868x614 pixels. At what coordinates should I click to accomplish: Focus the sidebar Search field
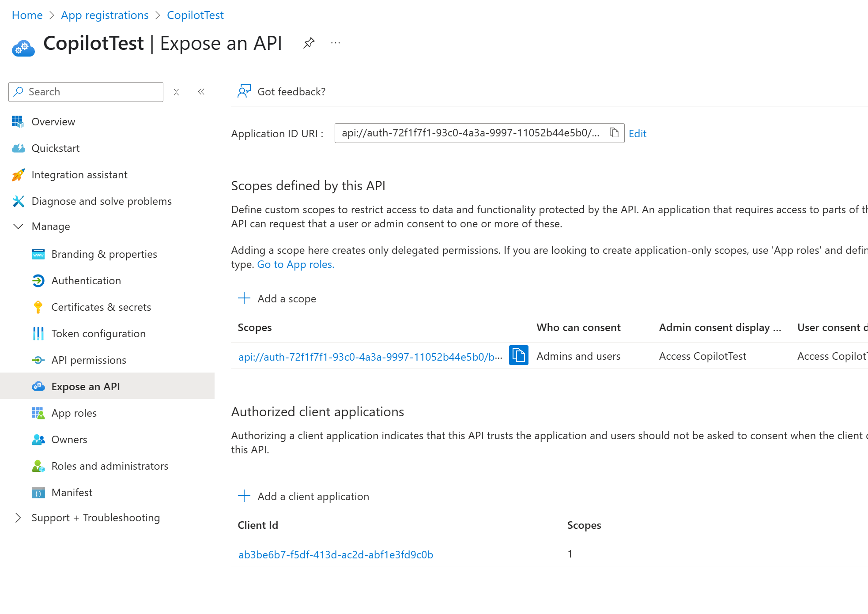86,92
